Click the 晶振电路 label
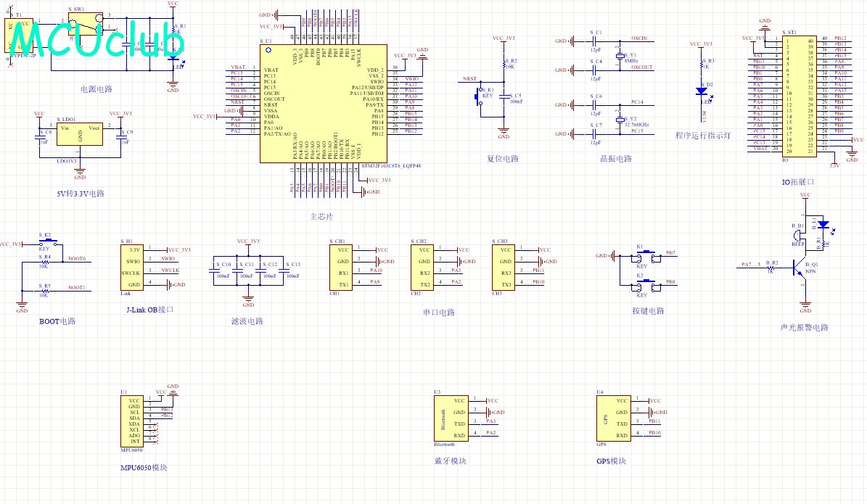The image size is (867, 504). (x=616, y=159)
